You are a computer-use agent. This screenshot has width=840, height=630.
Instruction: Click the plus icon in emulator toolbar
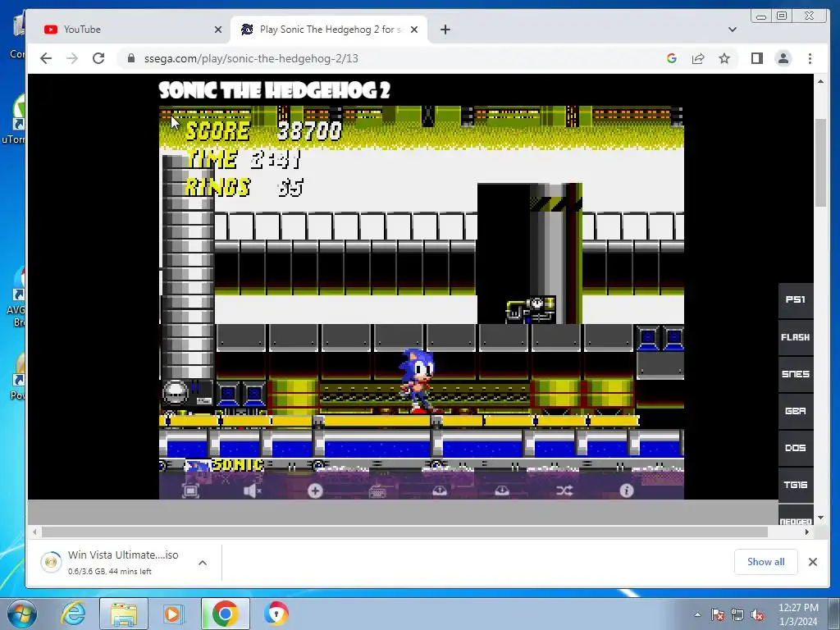315,491
